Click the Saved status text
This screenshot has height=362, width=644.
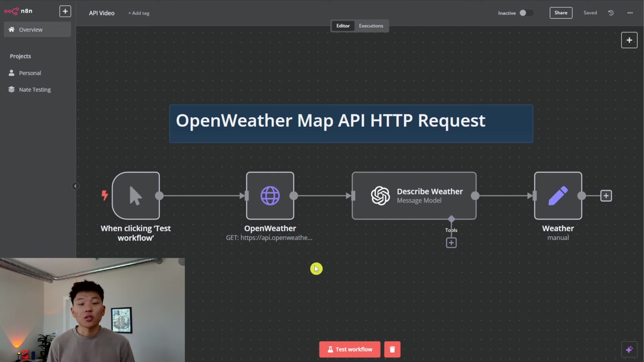click(x=590, y=13)
